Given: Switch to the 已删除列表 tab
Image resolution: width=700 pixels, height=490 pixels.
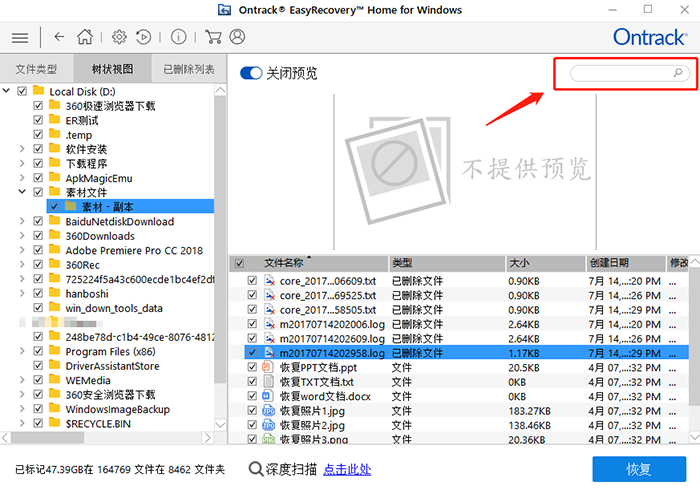Looking at the screenshot, I should pyautogui.click(x=189, y=69).
